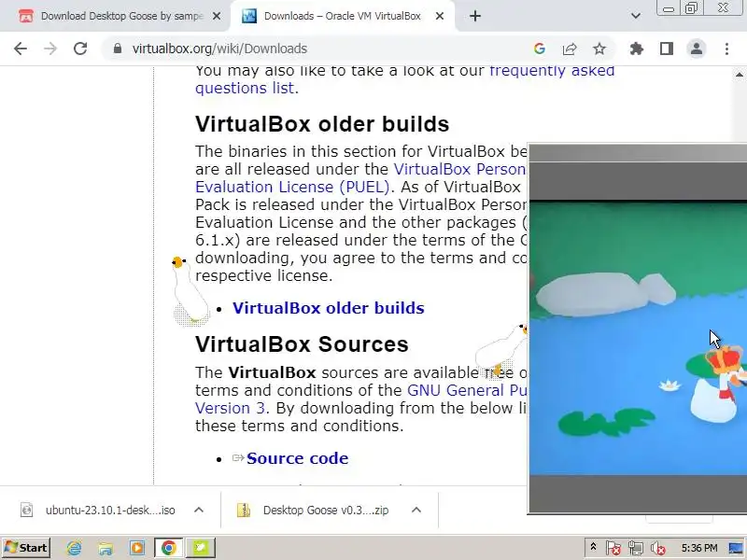Click the lock icon in the address bar
Image resolution: width=747 pixels, height=560 pixels.
coord(118,49)
